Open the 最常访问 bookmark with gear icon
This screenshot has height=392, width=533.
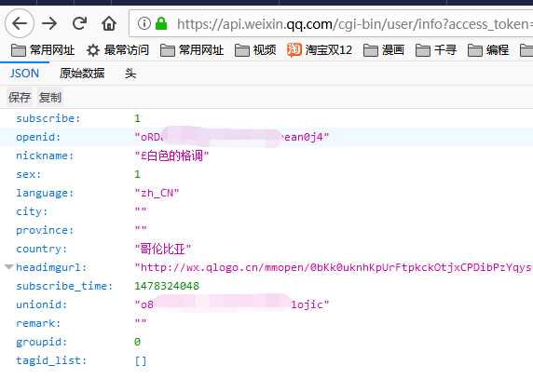click(x=117, y=50)
